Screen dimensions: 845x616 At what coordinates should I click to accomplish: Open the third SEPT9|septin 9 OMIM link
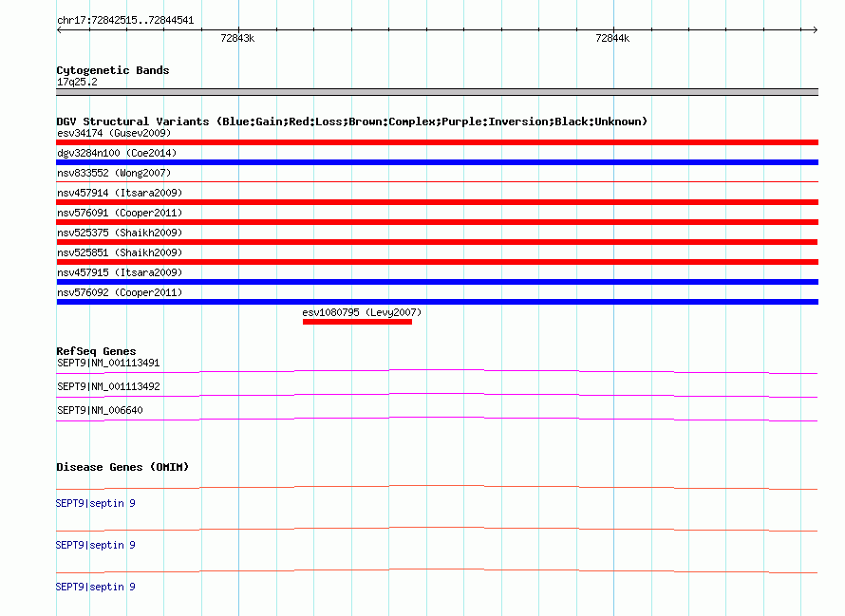(95, 587)
